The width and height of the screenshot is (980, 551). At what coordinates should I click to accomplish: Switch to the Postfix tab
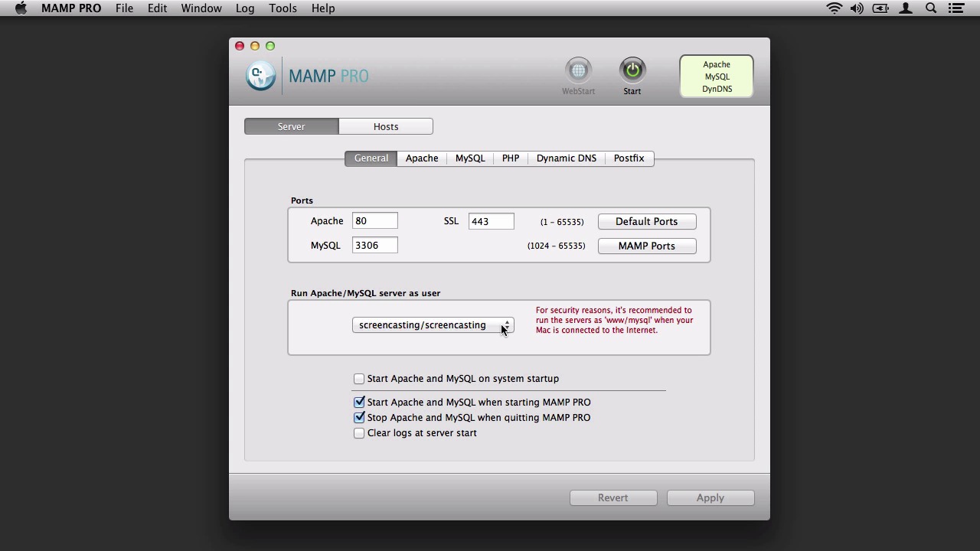click(629, 158)
